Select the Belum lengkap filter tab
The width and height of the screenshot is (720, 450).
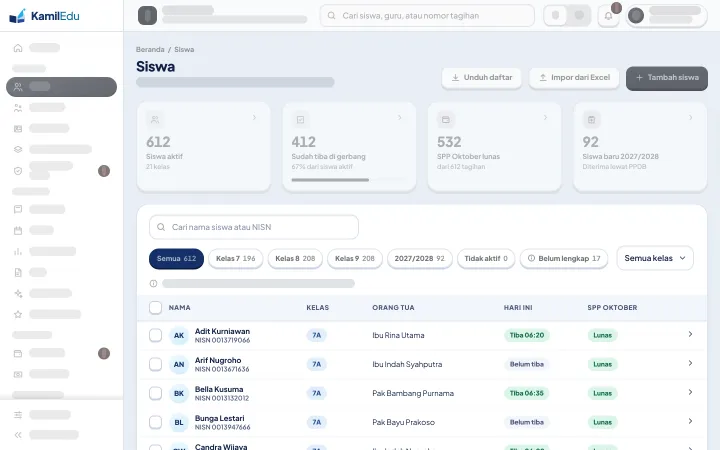click(x=564, y=259)
